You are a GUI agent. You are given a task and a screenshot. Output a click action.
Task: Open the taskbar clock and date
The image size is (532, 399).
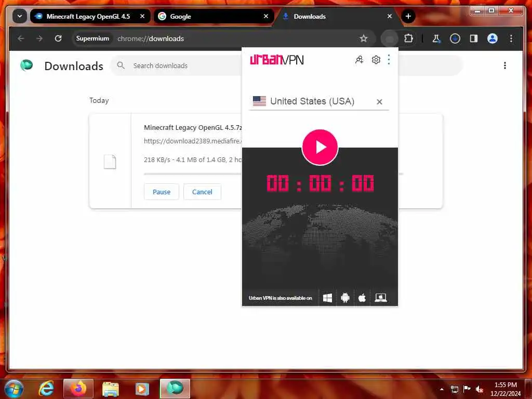click(x=506, y=389)
